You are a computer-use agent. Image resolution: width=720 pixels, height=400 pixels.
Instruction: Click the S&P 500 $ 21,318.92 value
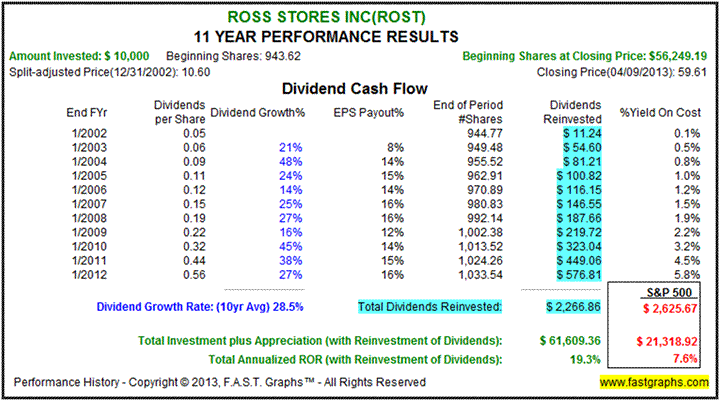click(x=667, y=342)
